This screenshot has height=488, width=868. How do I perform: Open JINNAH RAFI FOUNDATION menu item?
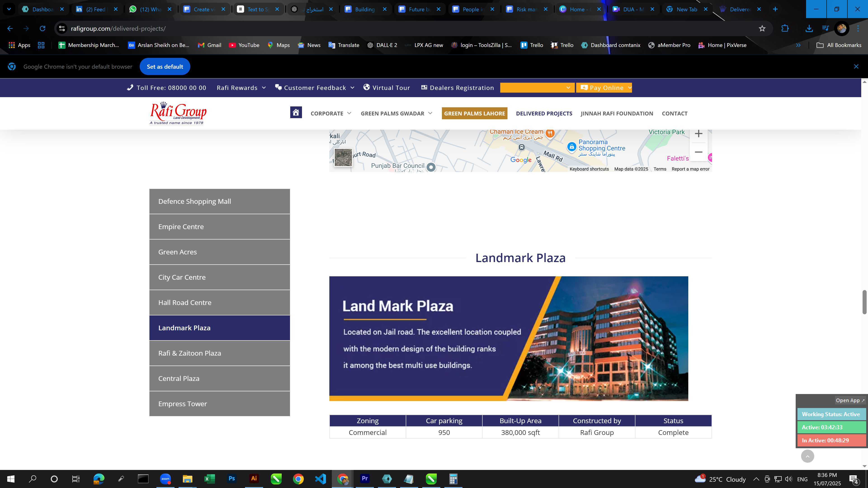click(617, 113)
